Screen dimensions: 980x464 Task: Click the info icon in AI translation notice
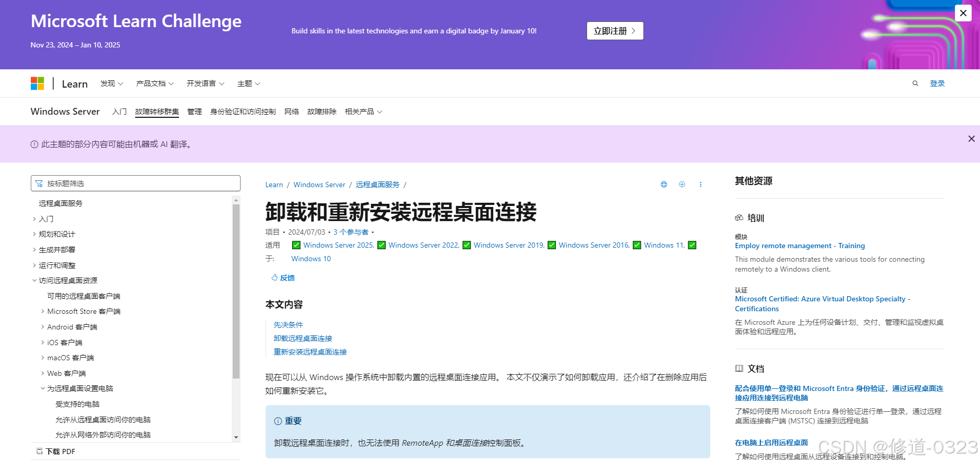click(34, 144)
